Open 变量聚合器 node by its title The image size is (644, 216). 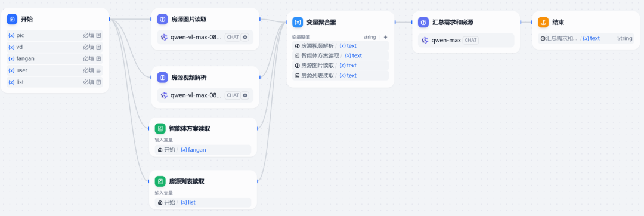[x=321, y=22]
